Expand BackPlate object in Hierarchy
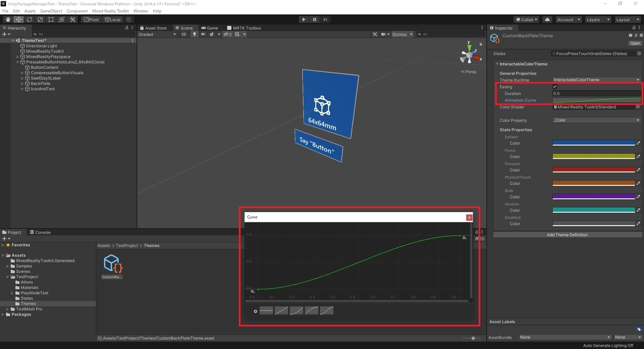 [x=22, y=84]
